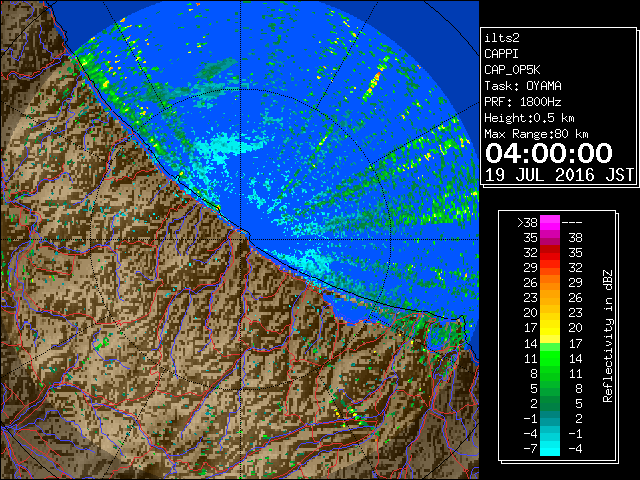
Task: Click the --- legend label
Action: pyautogui.click(x=572, y=222)
